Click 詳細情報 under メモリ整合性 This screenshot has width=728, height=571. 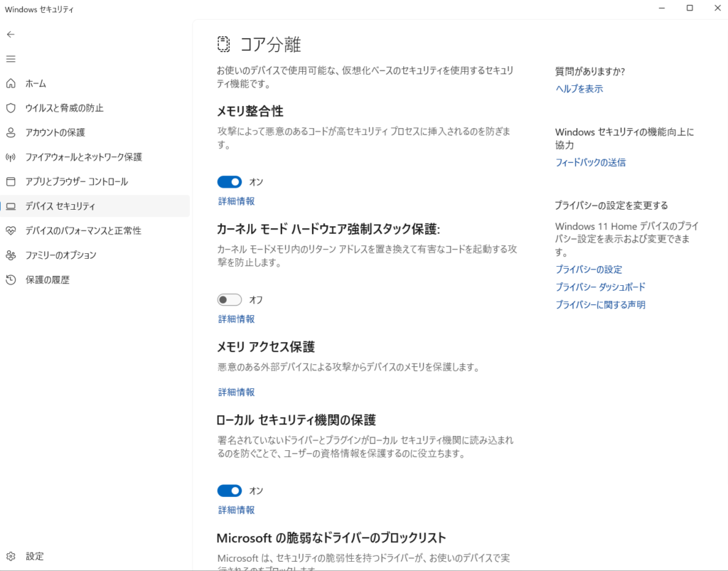click(236, 201)
